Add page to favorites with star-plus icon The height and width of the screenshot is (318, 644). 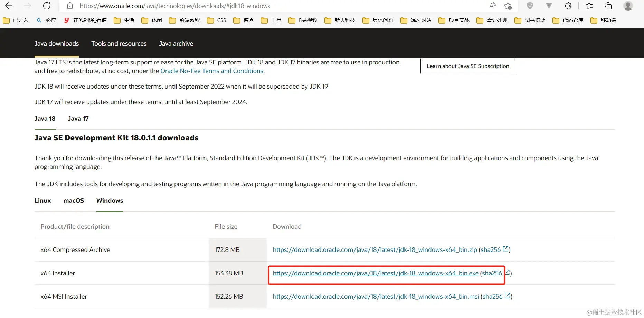(508, 6)
